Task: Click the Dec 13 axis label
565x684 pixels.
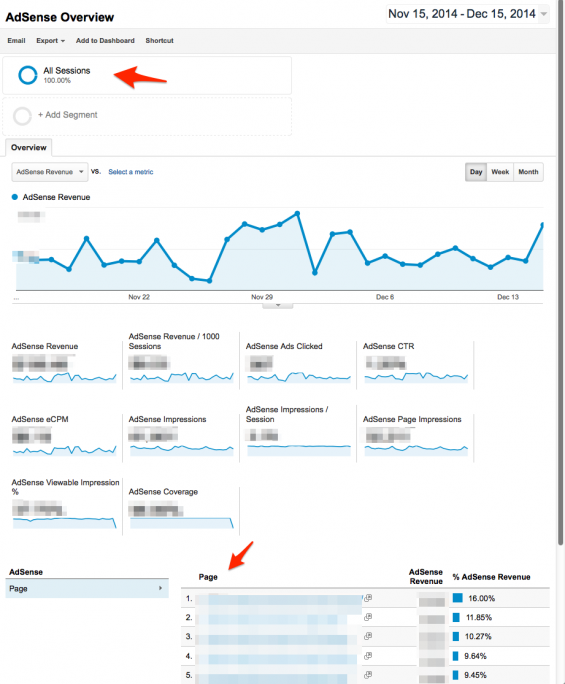Action: pos(508,297)
